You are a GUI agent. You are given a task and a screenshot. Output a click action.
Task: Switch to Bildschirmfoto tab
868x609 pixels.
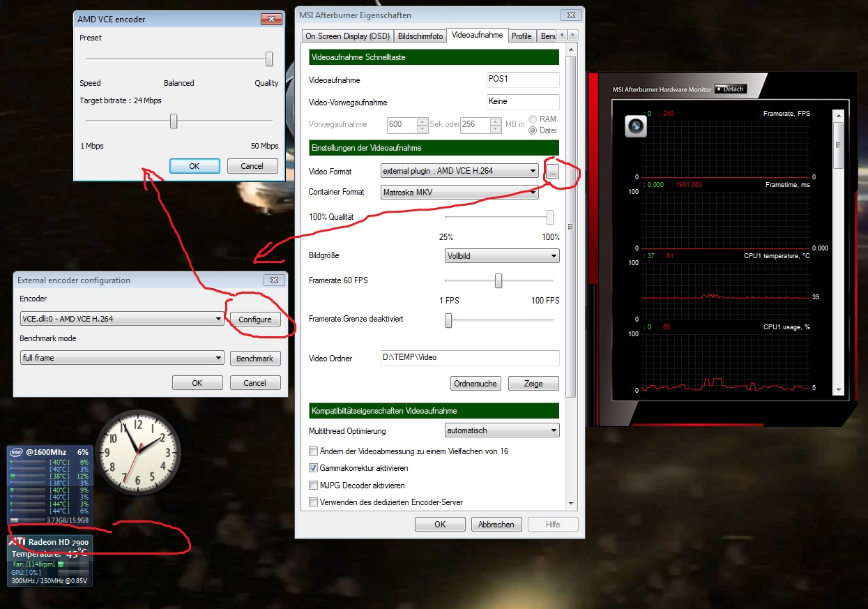pyautogui.click(x=420, y=36)
